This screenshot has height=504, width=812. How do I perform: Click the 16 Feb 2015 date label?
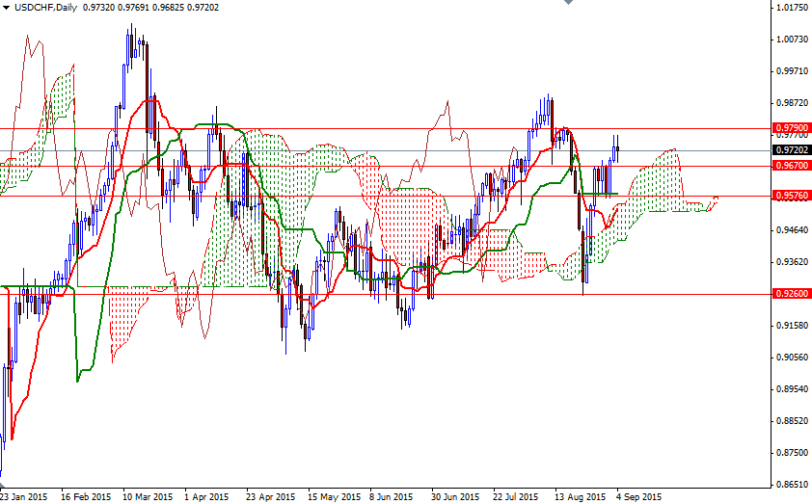pyautogui.click(x=86, y=496)
